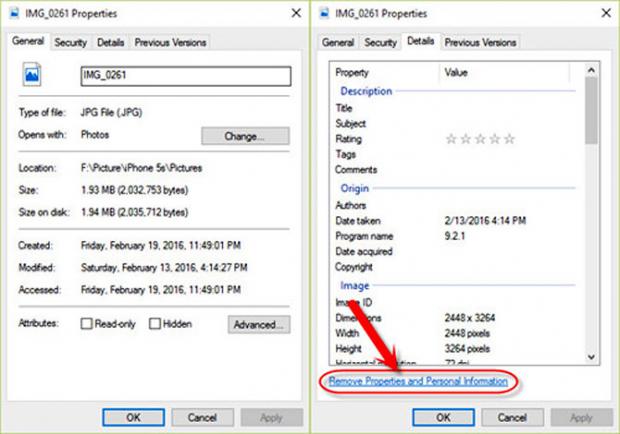The height and width of the screenshot is (434, 620).
Task: Click the title bar icon of left dialog
Action: [x=15, y=13]
